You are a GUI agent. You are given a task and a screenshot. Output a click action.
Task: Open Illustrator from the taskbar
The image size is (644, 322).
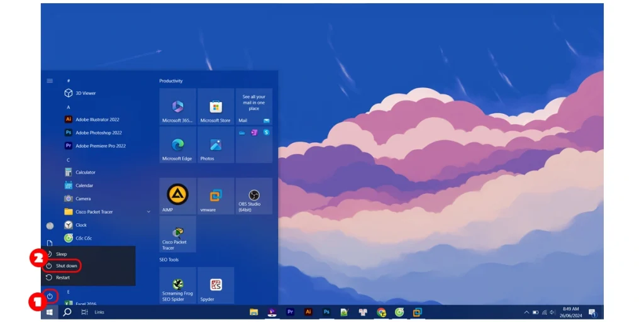pyautogui.click(x=308, y=312)
